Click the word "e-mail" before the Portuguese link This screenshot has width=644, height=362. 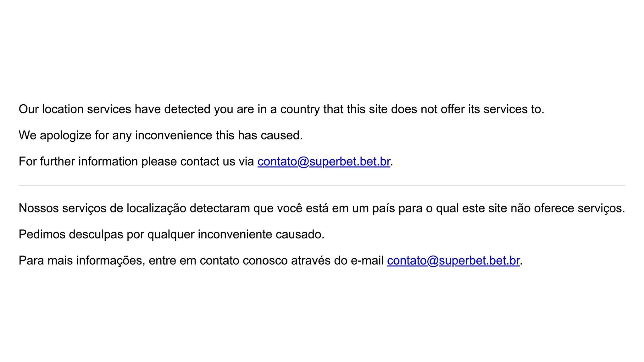tap(367, 261)
